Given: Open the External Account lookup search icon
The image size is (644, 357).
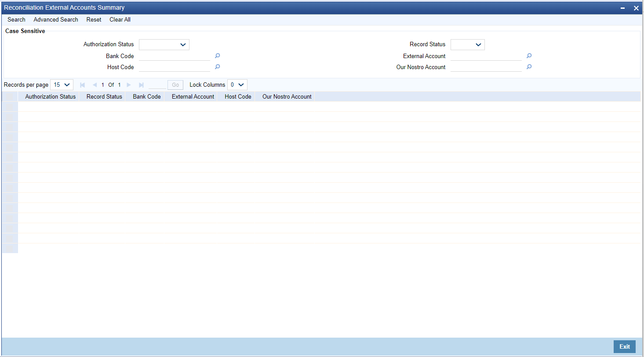Looking at the screenshot, I should (x=529, y=56).
